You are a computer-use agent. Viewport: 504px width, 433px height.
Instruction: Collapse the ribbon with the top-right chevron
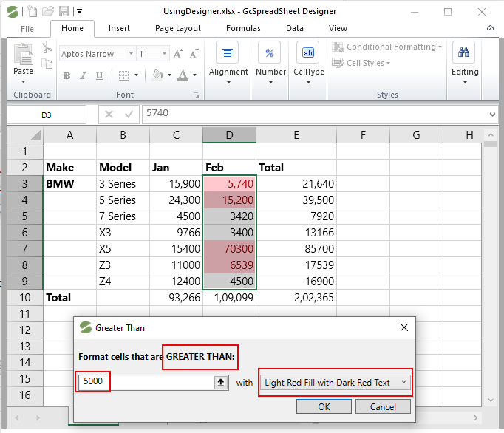490,28
